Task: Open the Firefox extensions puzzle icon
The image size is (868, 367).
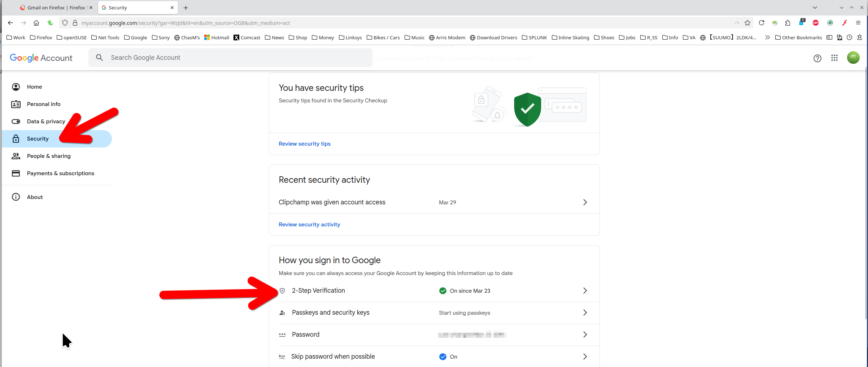Action: click(x=788, y=23)
